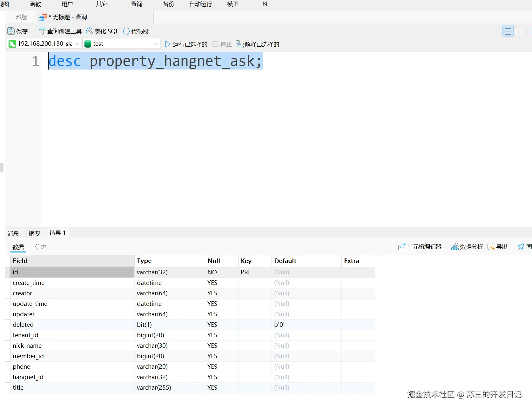
Task: Click the Default column header
Action: (306, 261)
